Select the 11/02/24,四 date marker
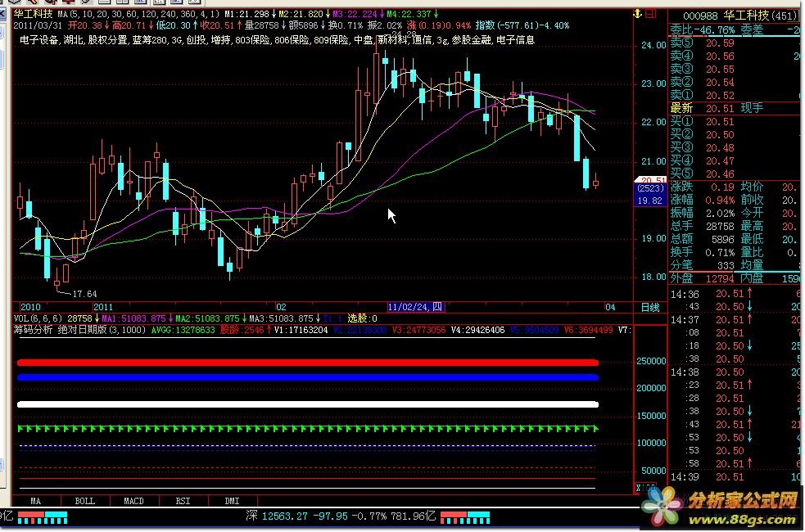The image size is (805, 532). pyautogui.click(x=415, y=307)
